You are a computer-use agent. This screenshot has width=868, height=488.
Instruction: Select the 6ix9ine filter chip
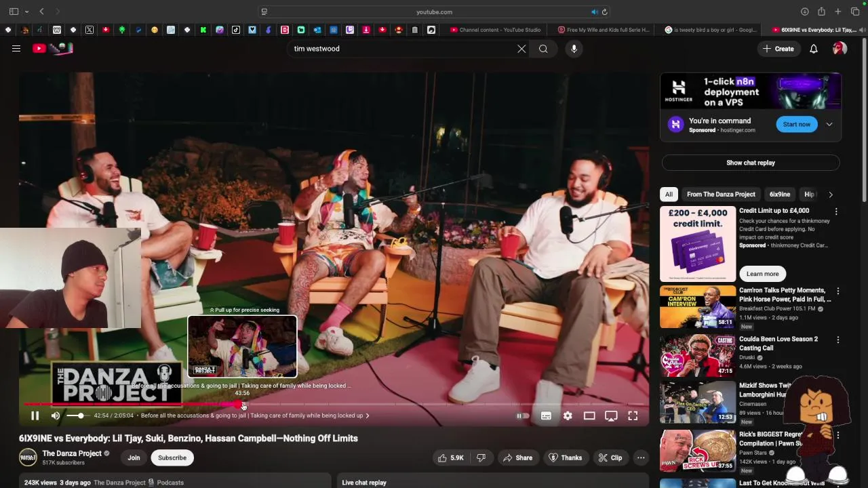point(780,194)
